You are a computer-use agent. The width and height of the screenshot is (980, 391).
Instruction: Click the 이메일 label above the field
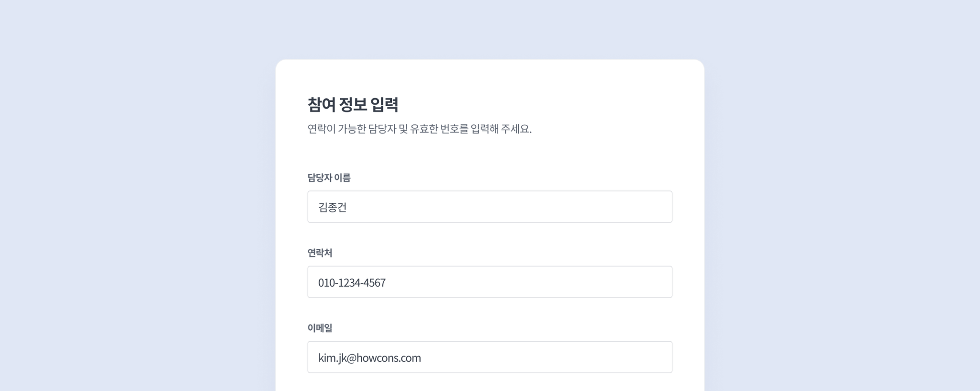pos(320,328)
